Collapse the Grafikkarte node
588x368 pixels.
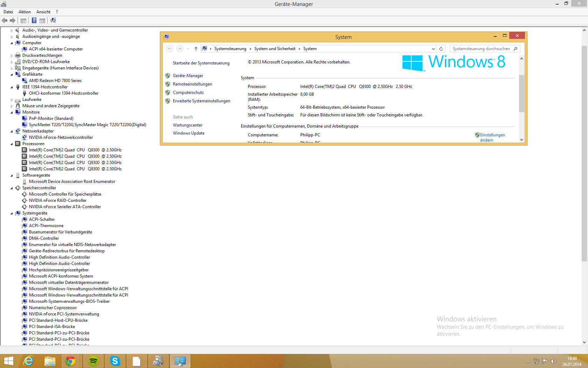(x=12, y=75)
